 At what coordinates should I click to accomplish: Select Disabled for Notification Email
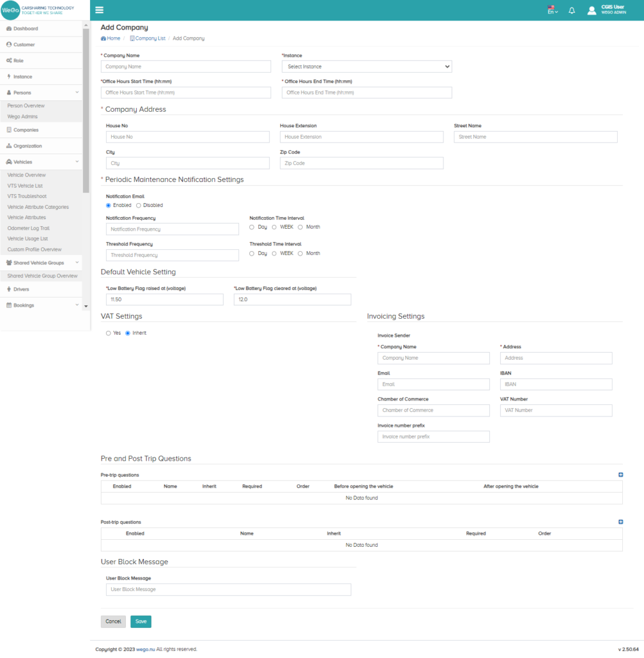(139, 206)
